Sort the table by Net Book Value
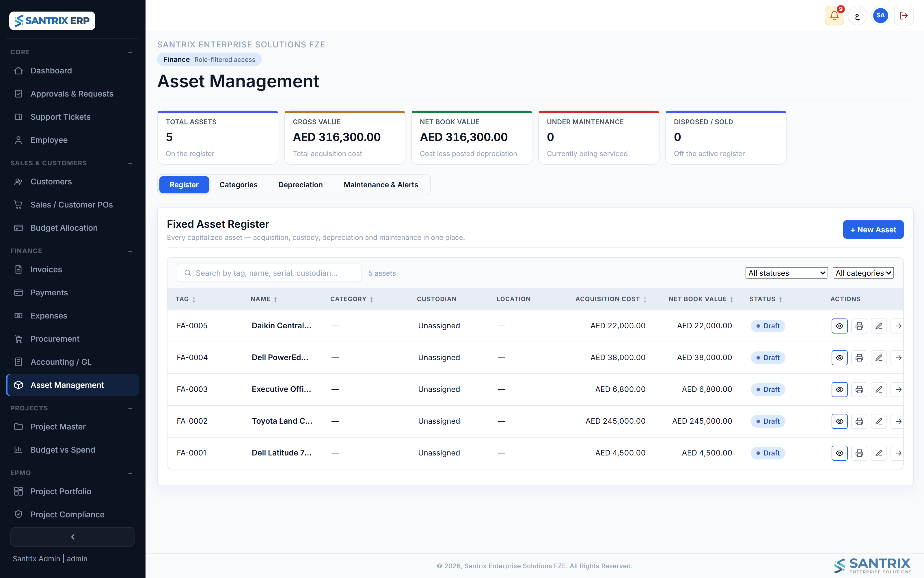The image size is (924, 578). (701, 299)
